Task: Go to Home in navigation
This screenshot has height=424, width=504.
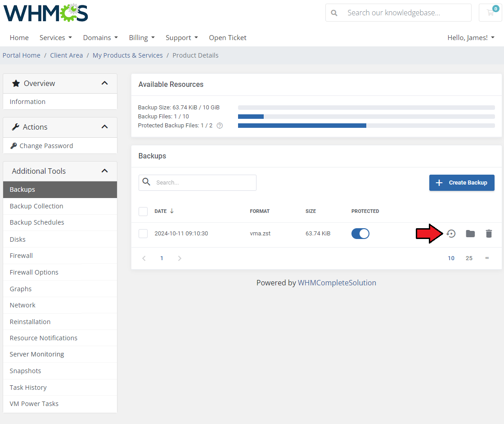Action: click(x=19, y=38)
